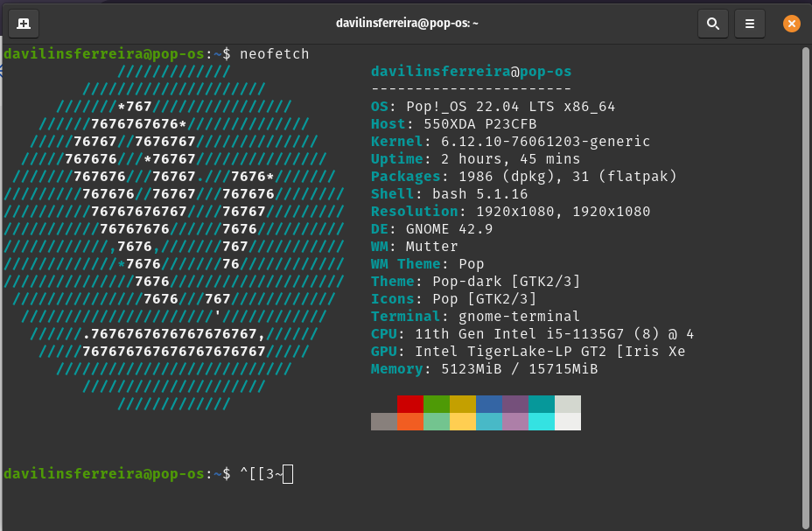
Task: Click the Kernel version 6.12.10-76061203-generic
Action: click(545, 142)
